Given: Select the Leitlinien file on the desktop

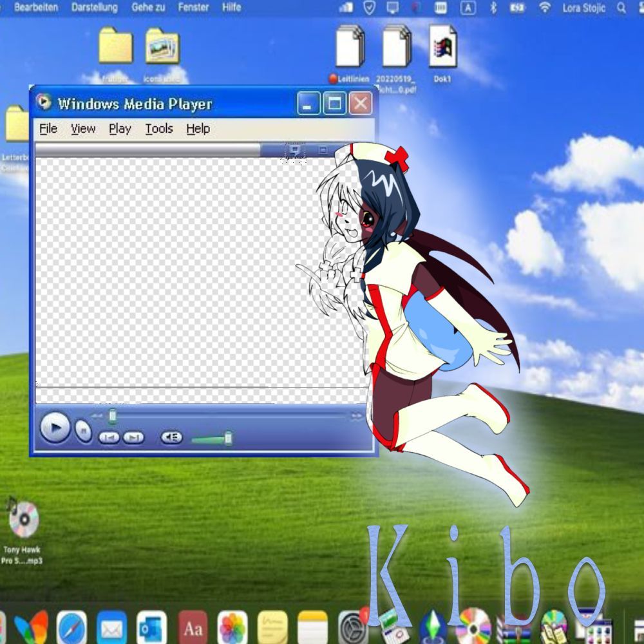Looking at the screenshot, I should [x=350, y=46].
